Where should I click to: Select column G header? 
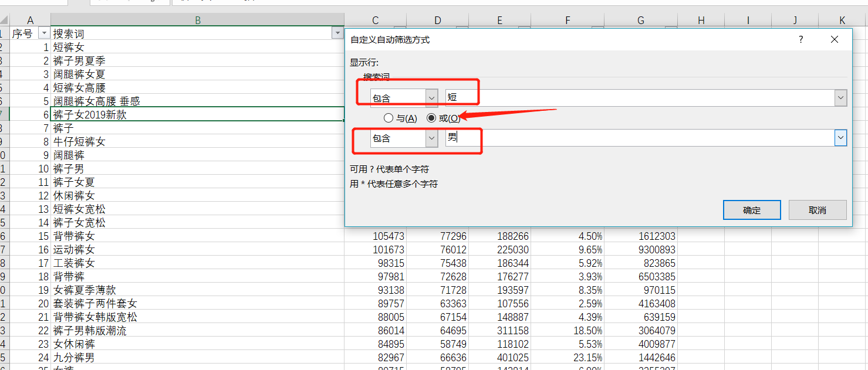tap(641, 20)
